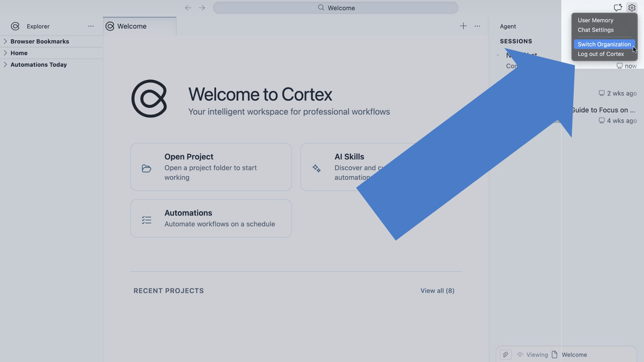644x362 pixels.
Task: Click the back navigation arrow
Action: (x=188, y=8)
